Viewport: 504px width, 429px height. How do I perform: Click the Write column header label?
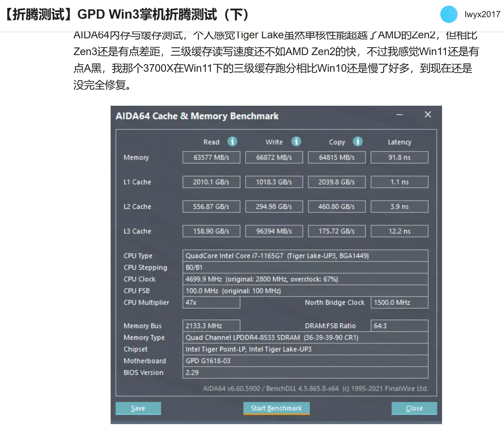click(x=274, y=142)
